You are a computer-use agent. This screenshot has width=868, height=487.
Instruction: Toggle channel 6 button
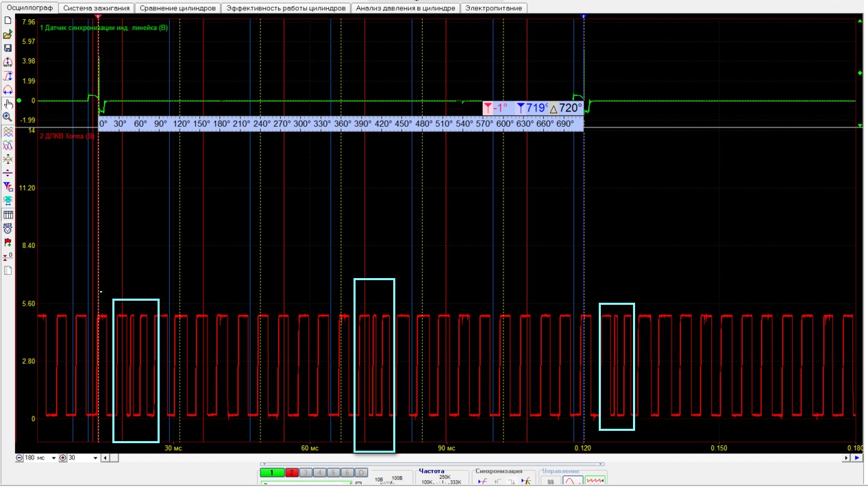[347, 473]
